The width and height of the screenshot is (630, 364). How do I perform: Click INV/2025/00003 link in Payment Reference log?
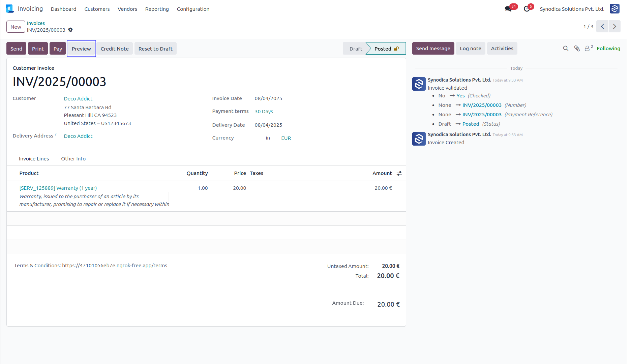(482, 115)
